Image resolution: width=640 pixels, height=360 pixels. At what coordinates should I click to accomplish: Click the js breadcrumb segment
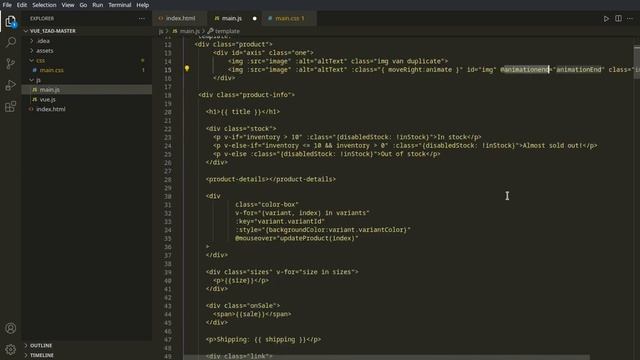pos(161,31)
